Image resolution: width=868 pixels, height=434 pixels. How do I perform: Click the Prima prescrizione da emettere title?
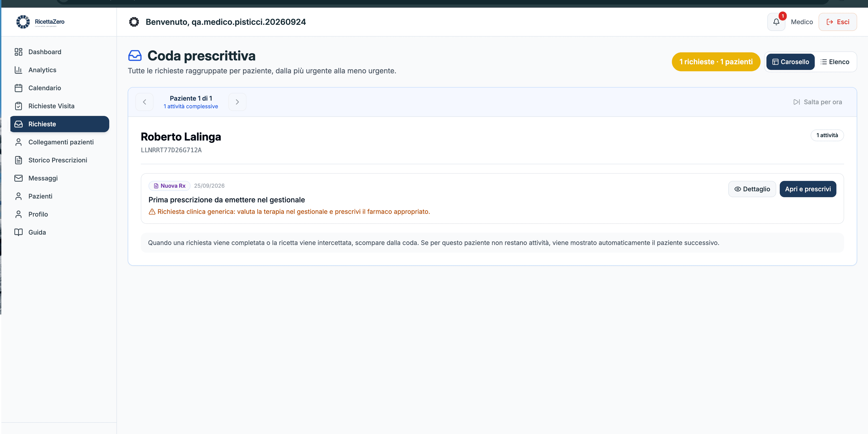[226, 200]
